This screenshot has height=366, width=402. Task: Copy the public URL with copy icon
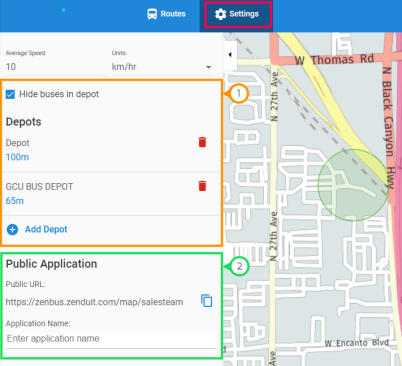(207, 300)
